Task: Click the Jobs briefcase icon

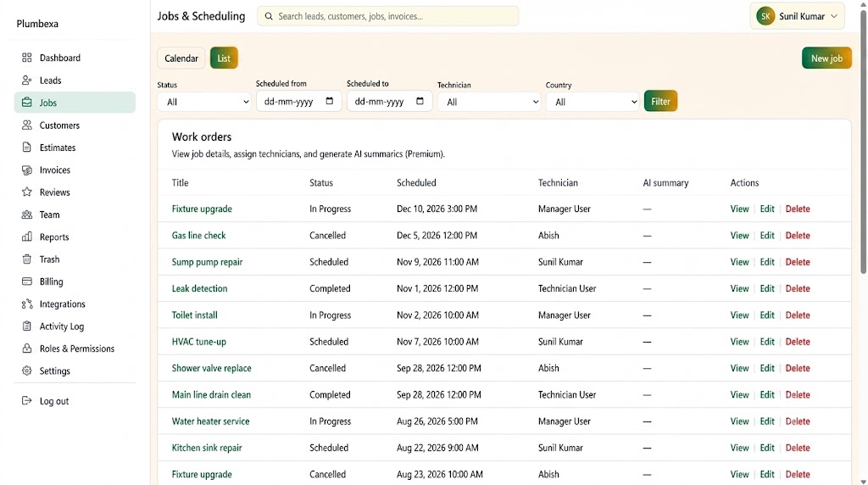Action: point(26,103)
